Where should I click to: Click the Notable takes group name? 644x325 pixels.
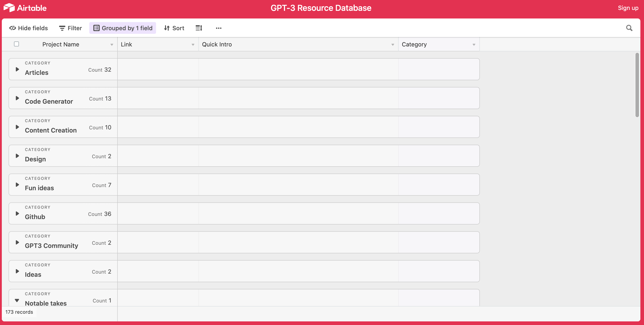(x=46, y=303)
